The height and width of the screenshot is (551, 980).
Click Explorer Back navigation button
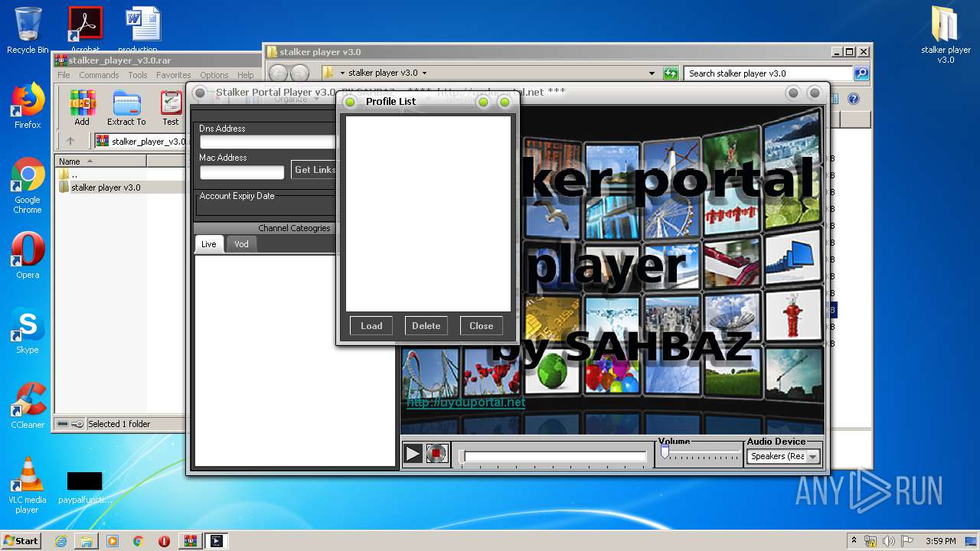(x=278, y=73)
